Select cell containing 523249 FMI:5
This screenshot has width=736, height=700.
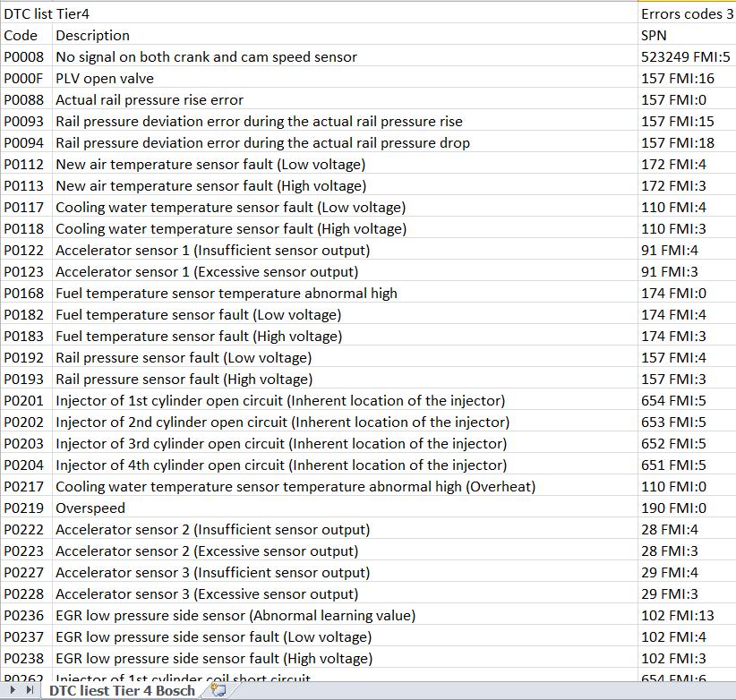tap(687, 56)
